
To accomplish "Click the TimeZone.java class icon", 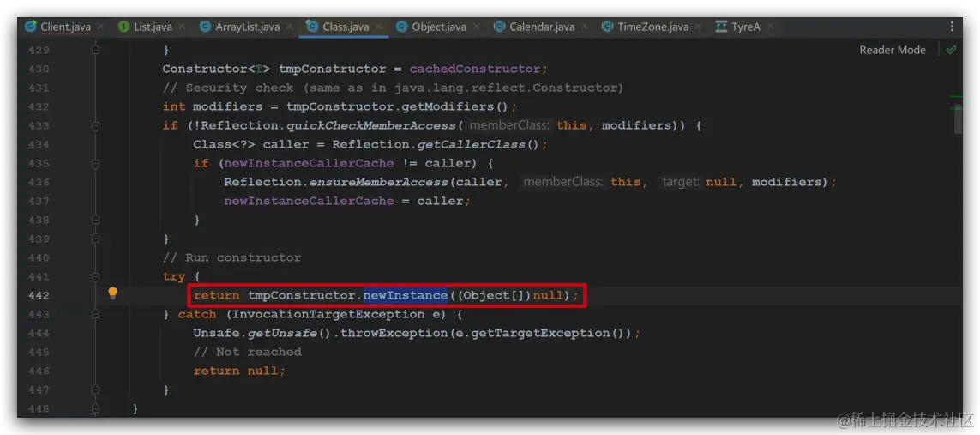I will tap(607, 27).
